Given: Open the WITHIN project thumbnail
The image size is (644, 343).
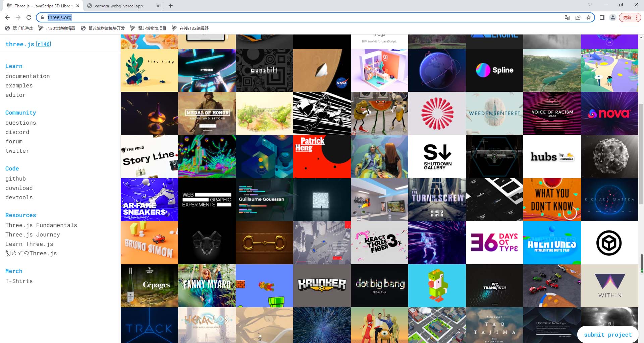Looking at the screenshot, I should pyautogui.click(x=609, y=286).
